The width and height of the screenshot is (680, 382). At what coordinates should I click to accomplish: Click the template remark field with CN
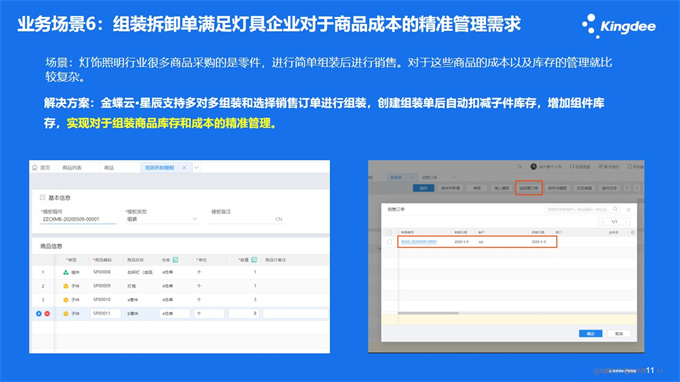coord(246,219)
